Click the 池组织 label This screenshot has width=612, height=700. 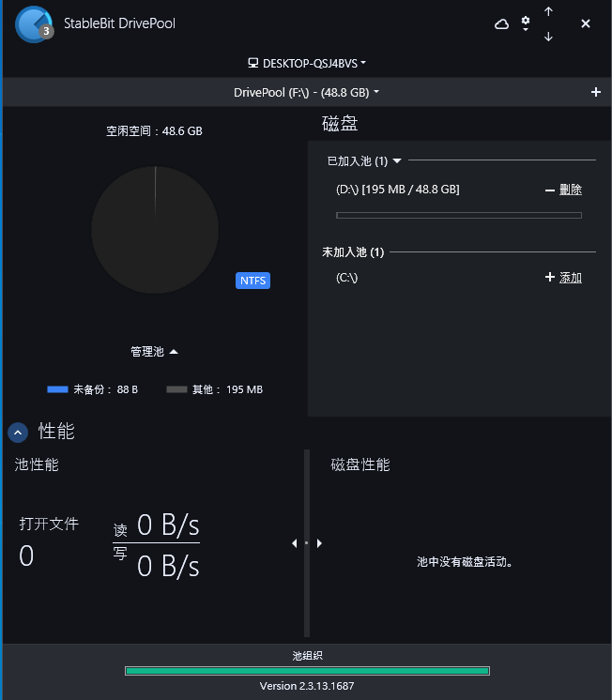pyautogui.click(x=307, y=656)
